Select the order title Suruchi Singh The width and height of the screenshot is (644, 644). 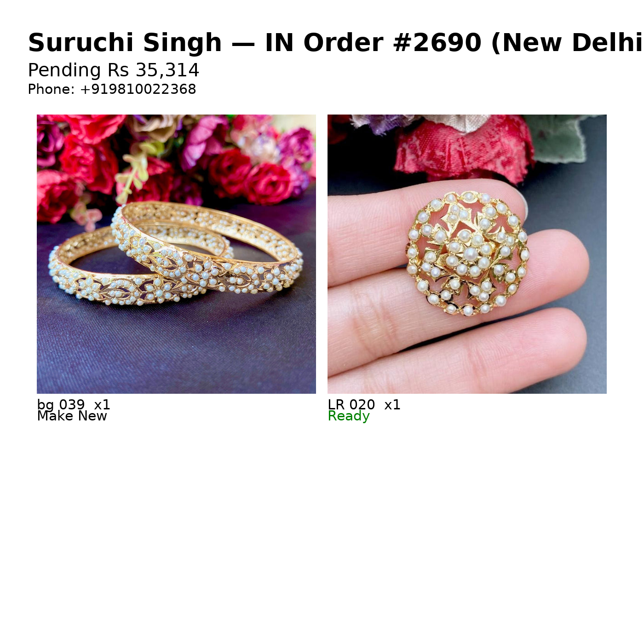125,43
